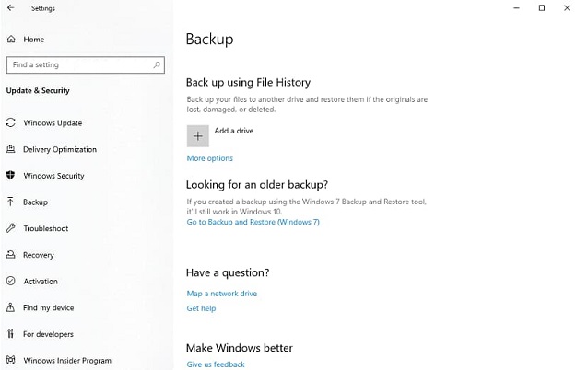The width and height of the screenshot is (588, 370).
Task: Click the Find my device icon
Action: click(11, 307)
